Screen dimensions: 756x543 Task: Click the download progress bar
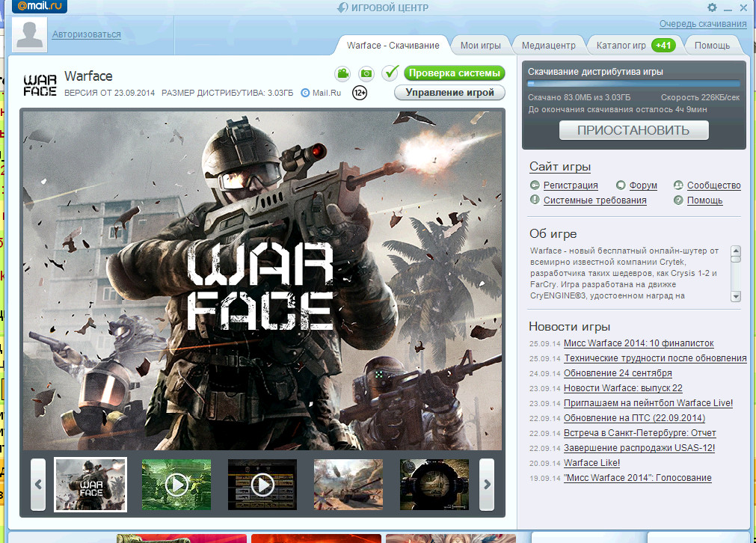click(633, 84)
